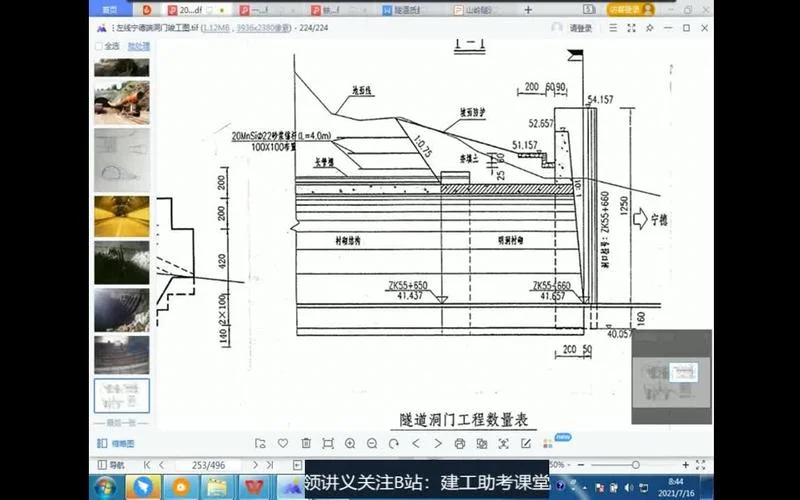Click the image convert/copy icon beside printer
Viewport: 800px width, 500px height.
click(x=482, y=443)
